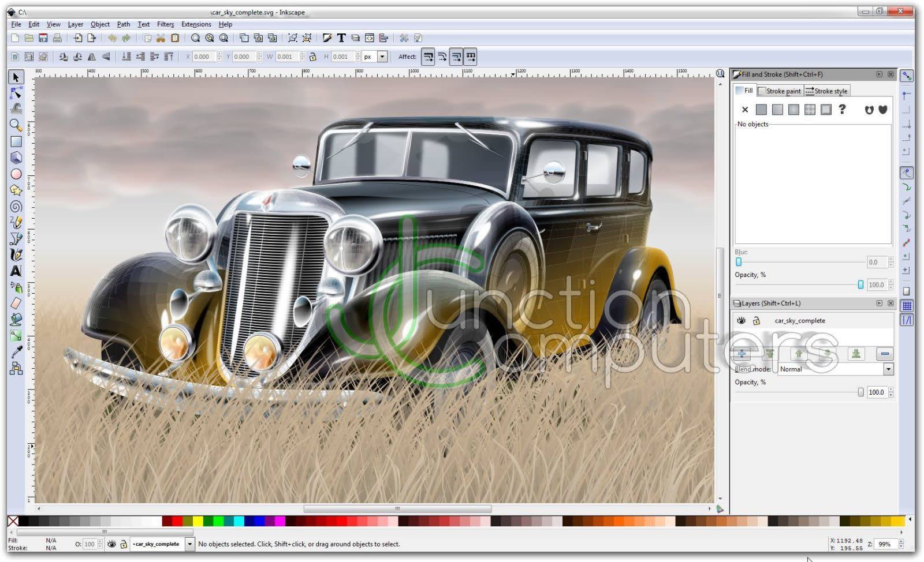This screenshot has height=562, width=924.
Task: Collapse the Fill and Stroke panel
Action: (x=879, y=74)
